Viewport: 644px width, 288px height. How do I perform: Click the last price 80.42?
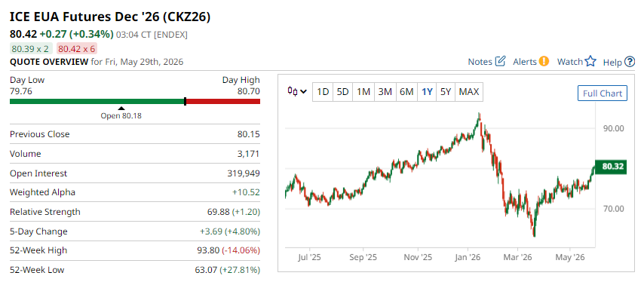[23, 34]
